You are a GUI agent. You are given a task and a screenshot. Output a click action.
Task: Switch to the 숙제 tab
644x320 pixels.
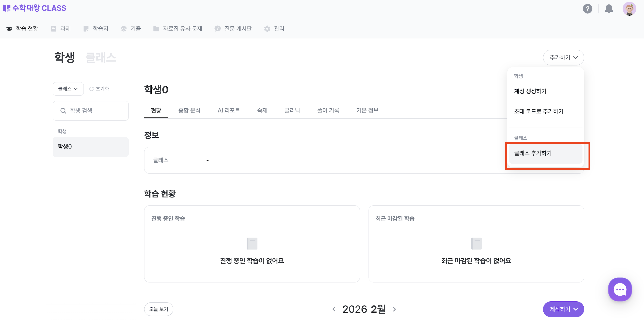tap(262, 110)
